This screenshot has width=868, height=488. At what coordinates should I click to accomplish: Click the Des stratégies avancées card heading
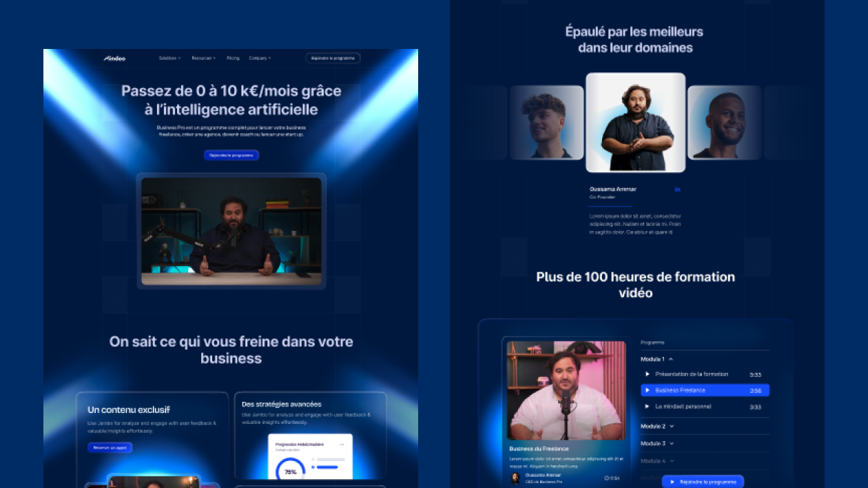point(282,404)
